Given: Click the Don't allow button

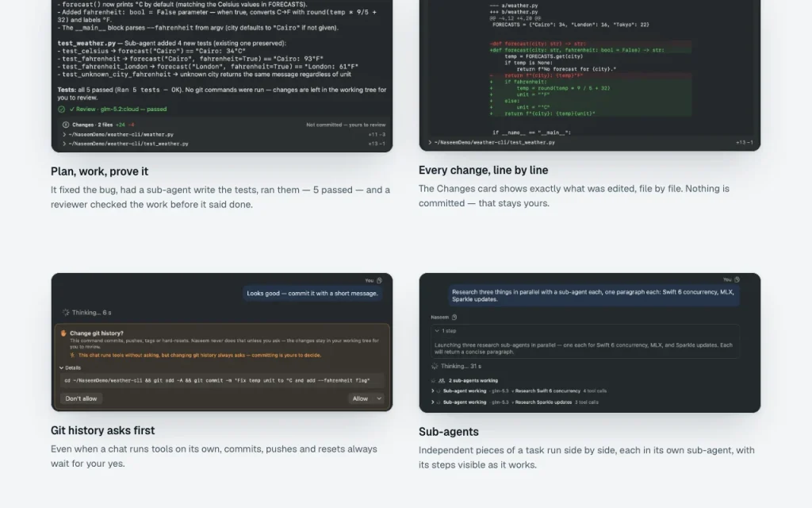Looking at the screenshot, I should click(82, 398).
